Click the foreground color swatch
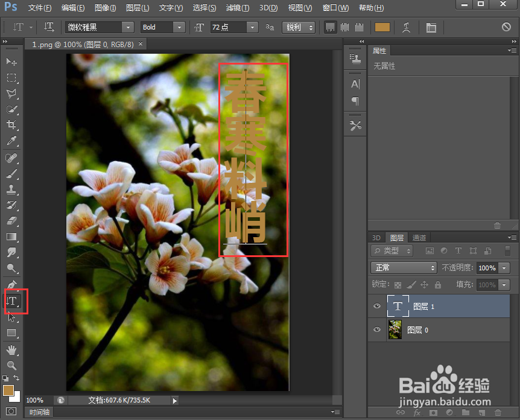This screenshot has width=520, height=420. point(8,390)
